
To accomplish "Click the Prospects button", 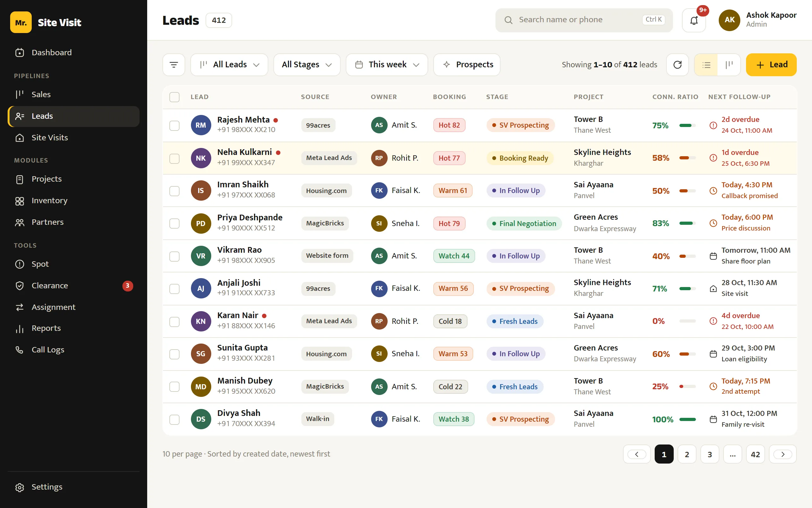I will (467, 64).
